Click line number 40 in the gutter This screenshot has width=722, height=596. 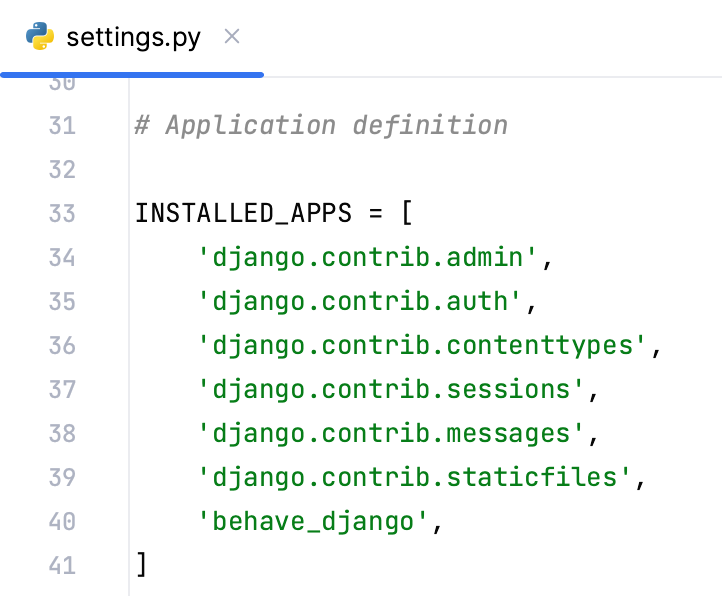[x=62, y=522]
